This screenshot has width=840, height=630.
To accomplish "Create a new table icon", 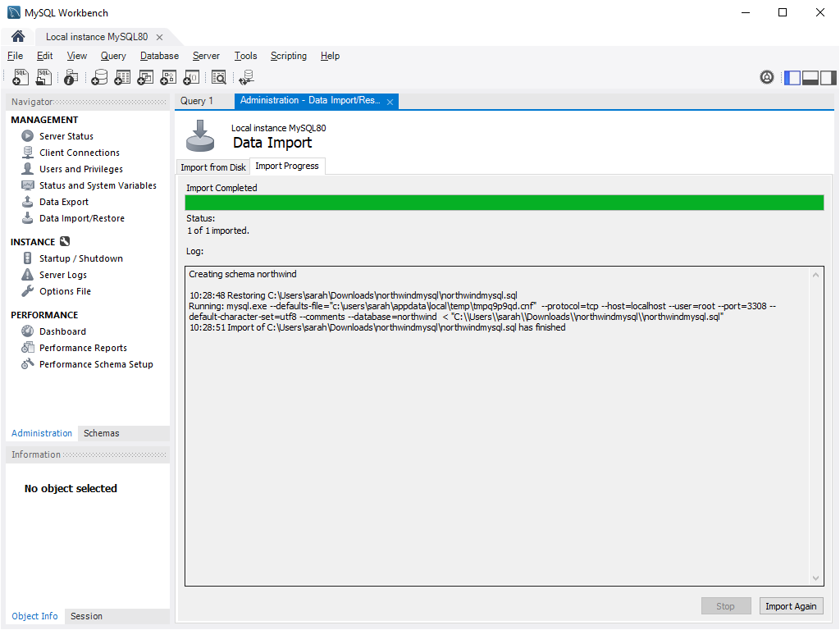I will pos(122,78).
